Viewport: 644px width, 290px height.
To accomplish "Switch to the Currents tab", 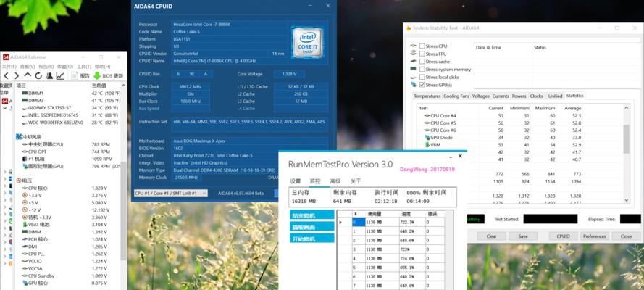I will coord(501,96).
